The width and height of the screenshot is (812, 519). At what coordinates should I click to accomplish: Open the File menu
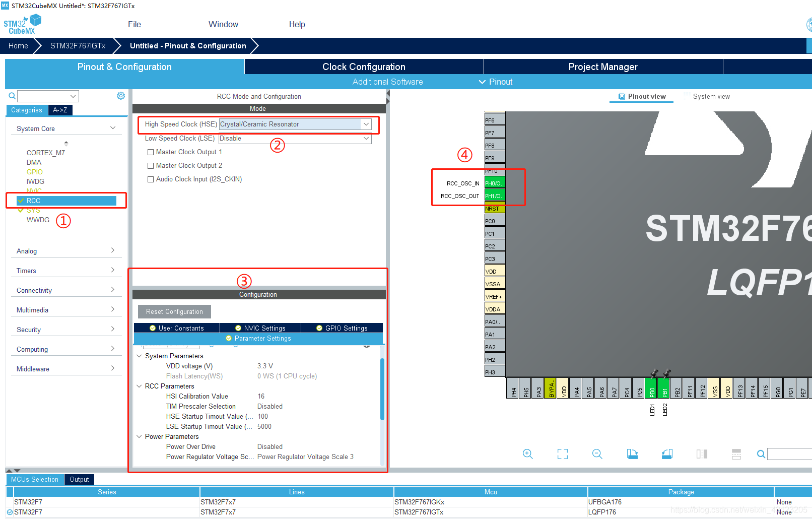pos(134,24)
